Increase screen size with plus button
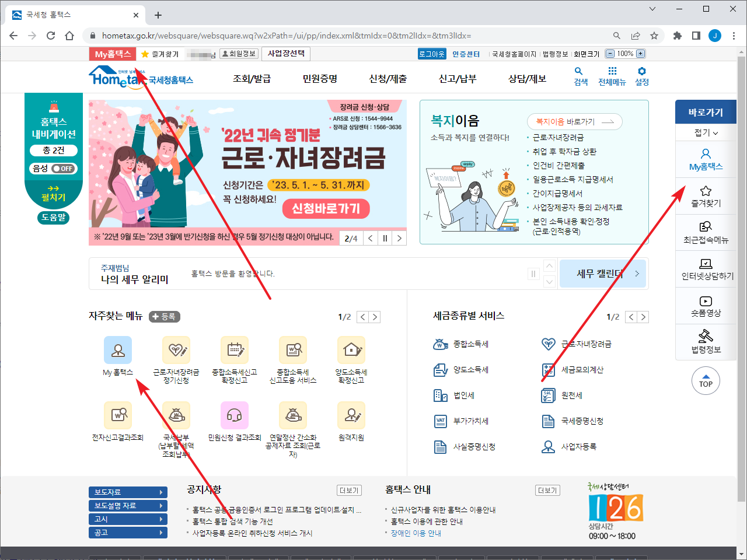This screenshot has width=747, height=560. coord(640,54)
